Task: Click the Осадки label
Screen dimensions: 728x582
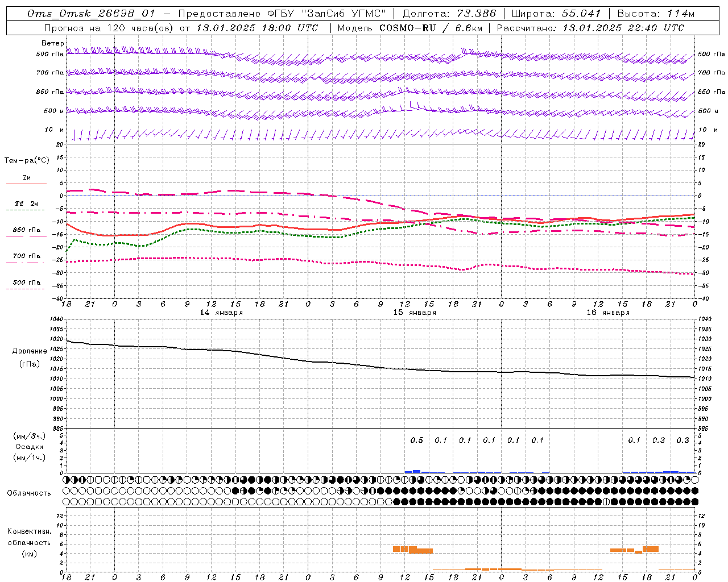Action: pos(30,447)
